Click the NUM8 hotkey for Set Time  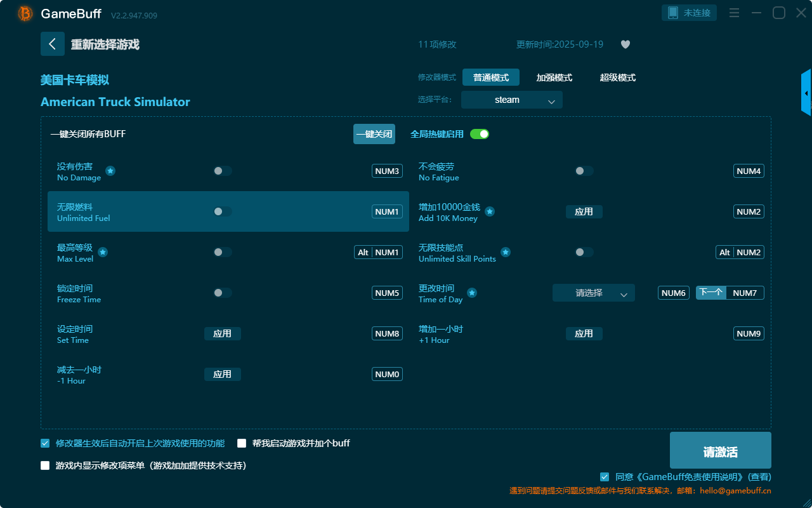(x=387, y=333)
